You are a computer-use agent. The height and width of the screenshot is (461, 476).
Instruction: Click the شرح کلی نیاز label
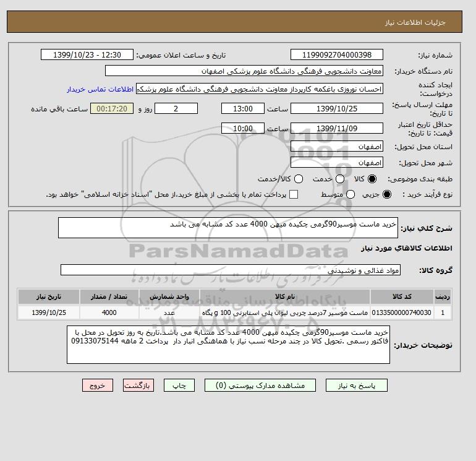coord(427,228)
